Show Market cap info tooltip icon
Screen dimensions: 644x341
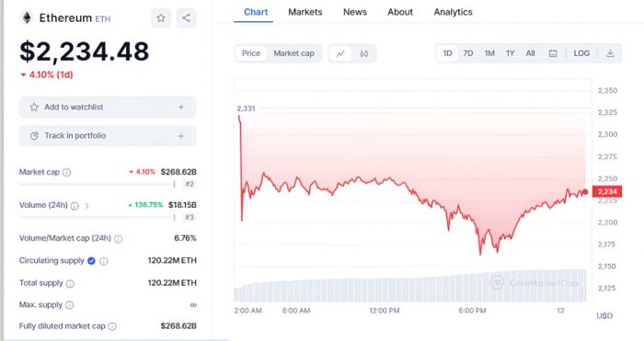66,173
